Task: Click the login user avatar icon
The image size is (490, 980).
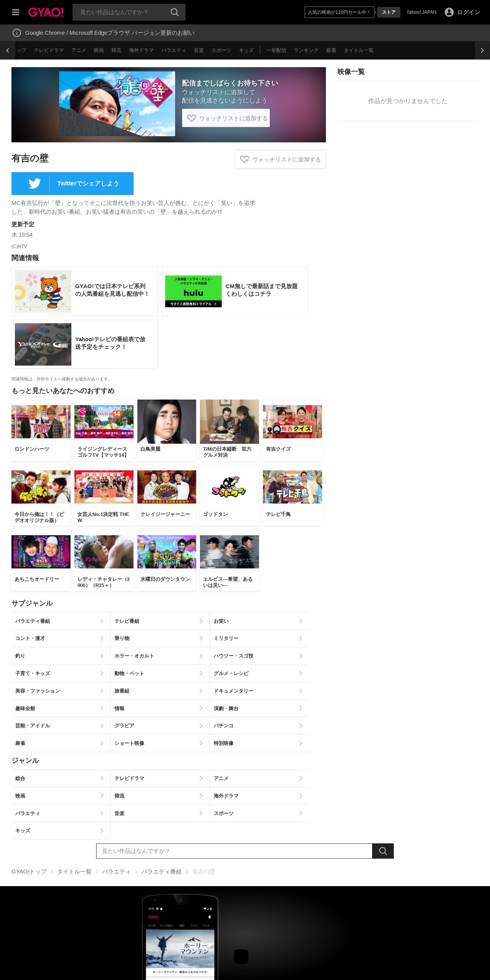Action: pos(449,12)
